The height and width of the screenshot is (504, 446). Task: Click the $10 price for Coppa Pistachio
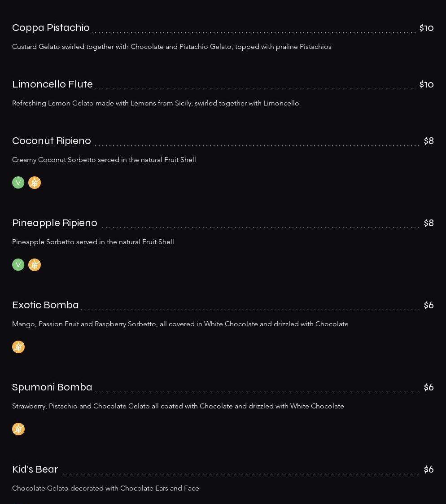[426, 28]
